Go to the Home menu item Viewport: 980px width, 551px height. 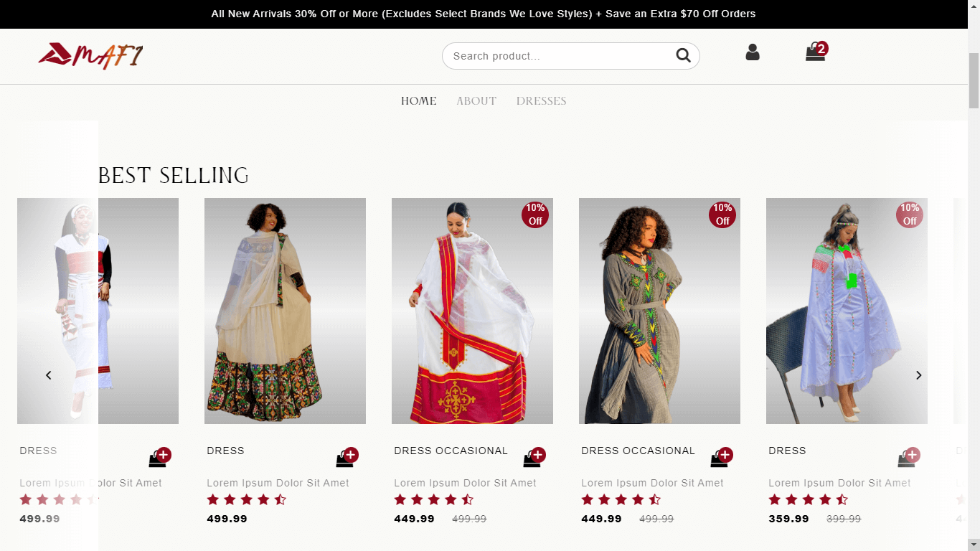418,101
